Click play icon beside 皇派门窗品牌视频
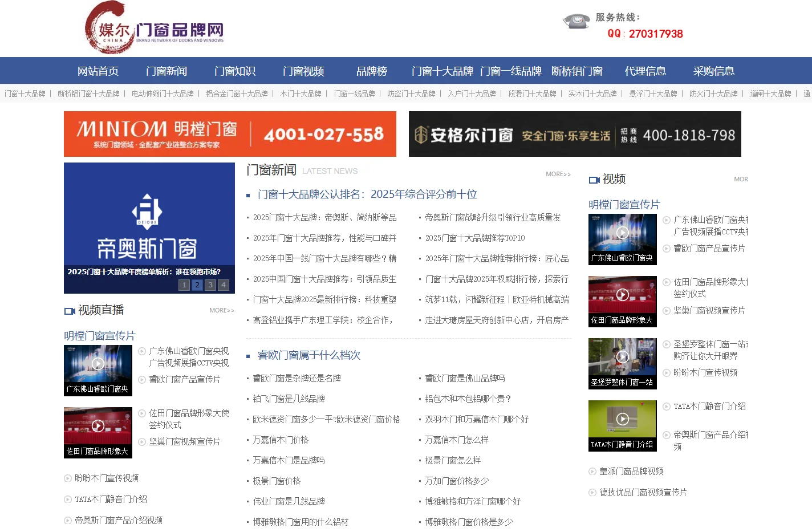812x532 pixels. point(592,472)
